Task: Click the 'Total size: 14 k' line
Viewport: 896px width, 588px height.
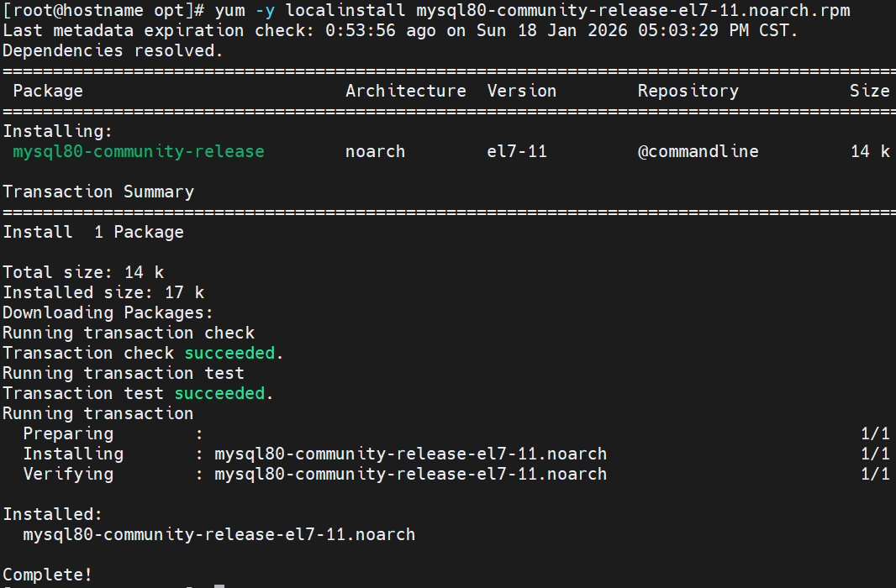Action: click(x=83, y=272)
